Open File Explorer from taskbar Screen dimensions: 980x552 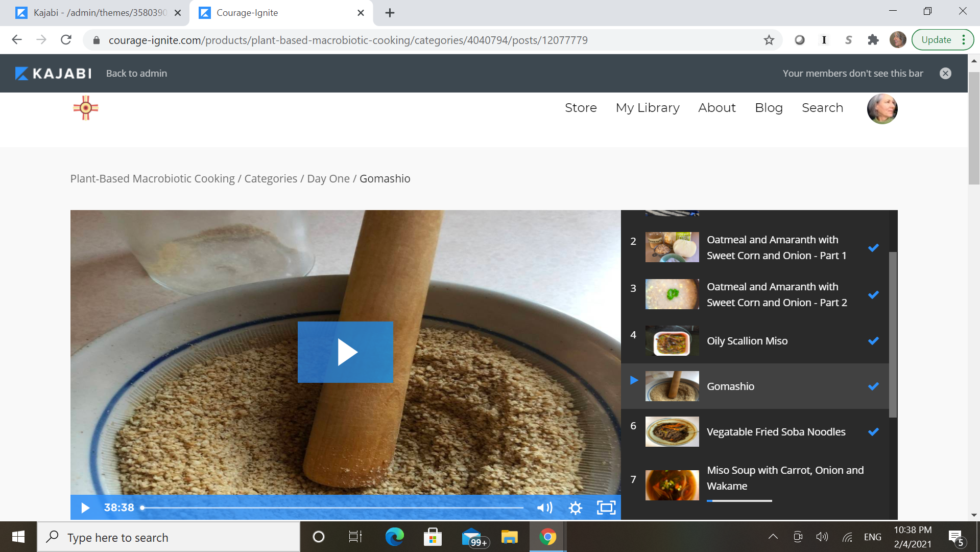coord(509,537)
